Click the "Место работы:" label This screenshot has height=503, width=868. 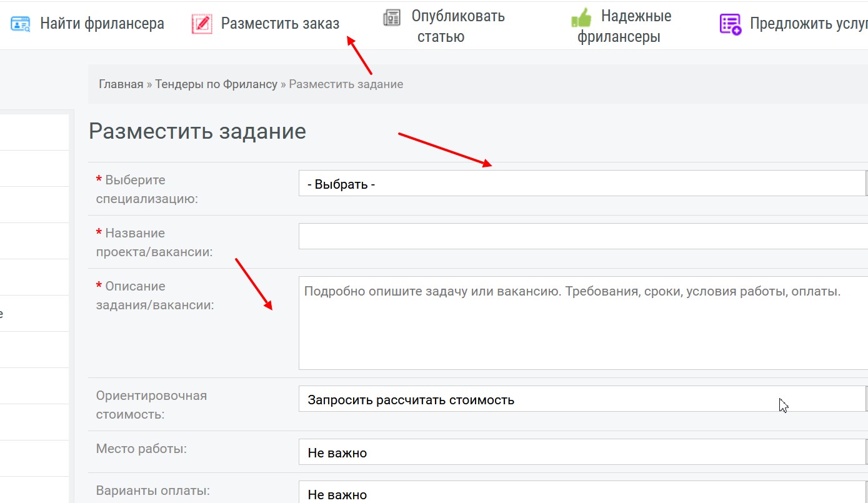click(141, 449)
